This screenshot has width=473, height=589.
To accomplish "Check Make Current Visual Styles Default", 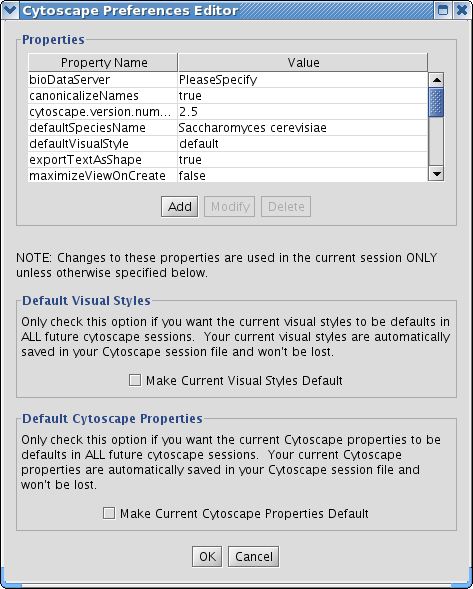I will click(x=135, y=380).
